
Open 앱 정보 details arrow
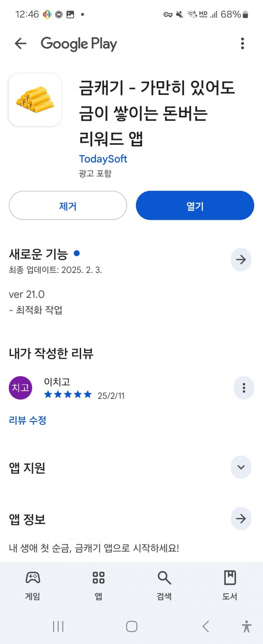pyautogui.click(x=241, y=518)
